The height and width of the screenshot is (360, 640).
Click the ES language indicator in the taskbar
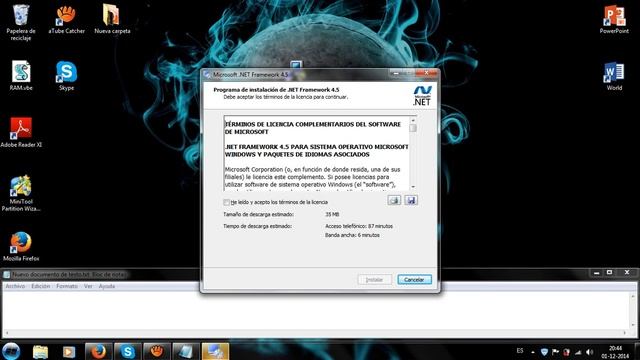[520, 351]
